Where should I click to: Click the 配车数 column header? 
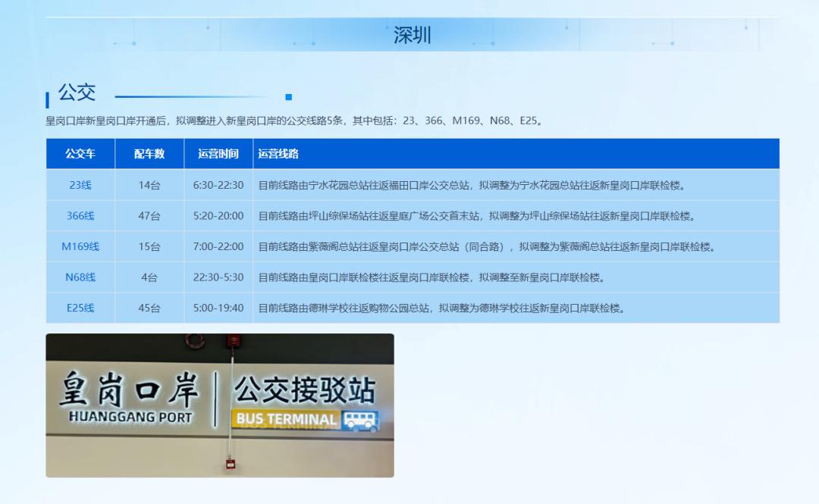click(149, 154)
